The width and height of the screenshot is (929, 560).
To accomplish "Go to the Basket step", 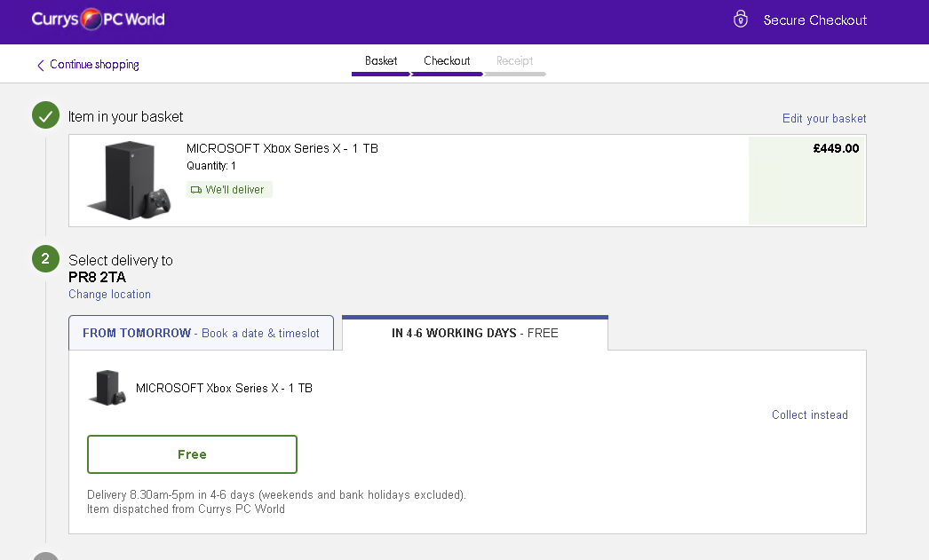I will pos(381,61).
